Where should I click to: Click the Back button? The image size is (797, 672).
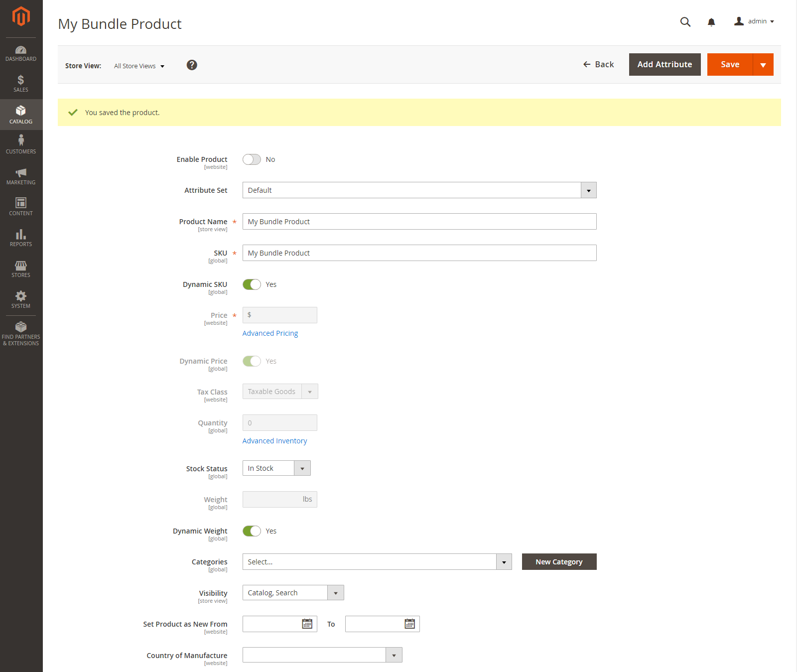click(598, 65)
